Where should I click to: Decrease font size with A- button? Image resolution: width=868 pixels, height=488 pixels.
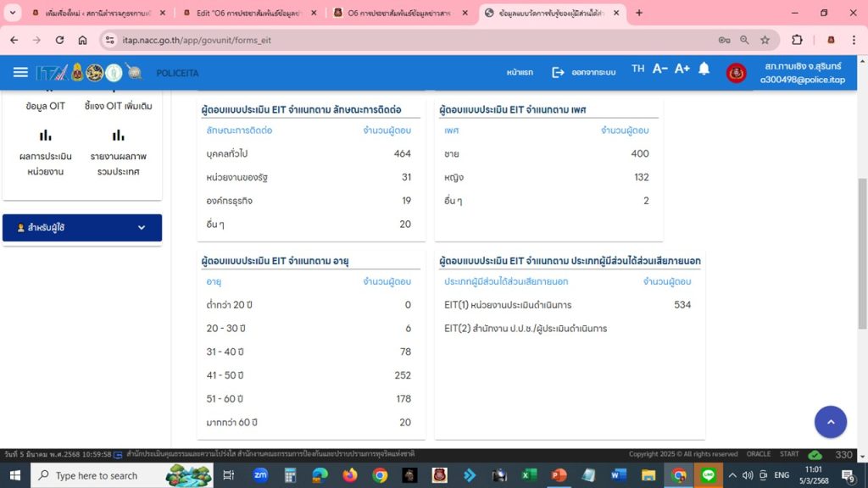pos(660,69)
